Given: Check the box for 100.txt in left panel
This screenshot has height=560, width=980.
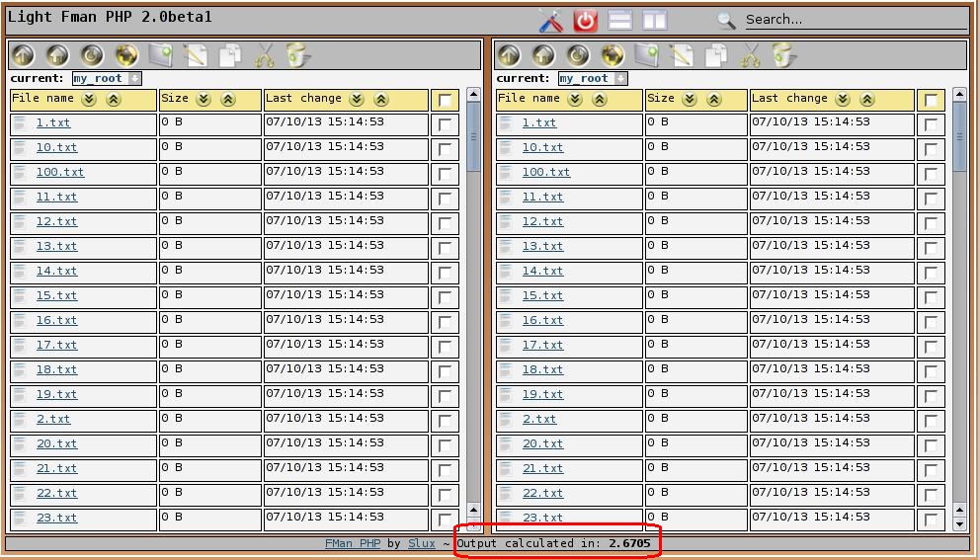Looking at the screenshot, I should [445, 175].
